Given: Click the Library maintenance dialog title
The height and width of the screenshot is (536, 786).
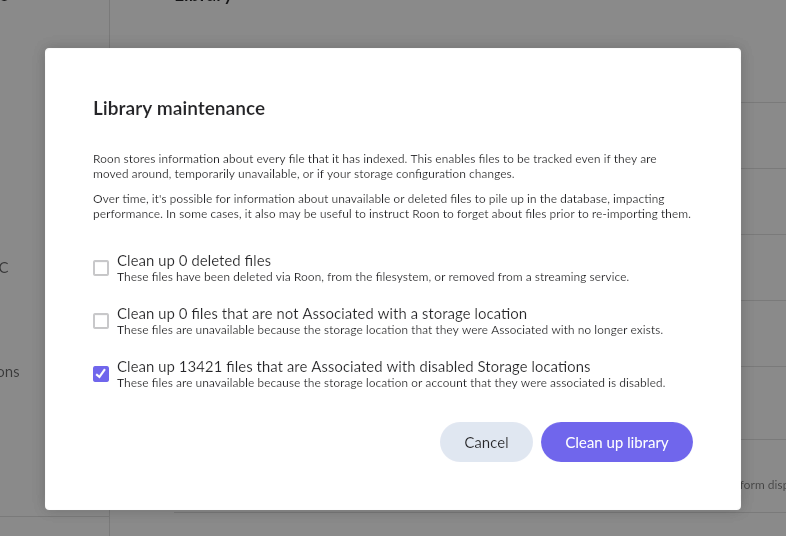Looking at the screenshot, I should [179, 108].
